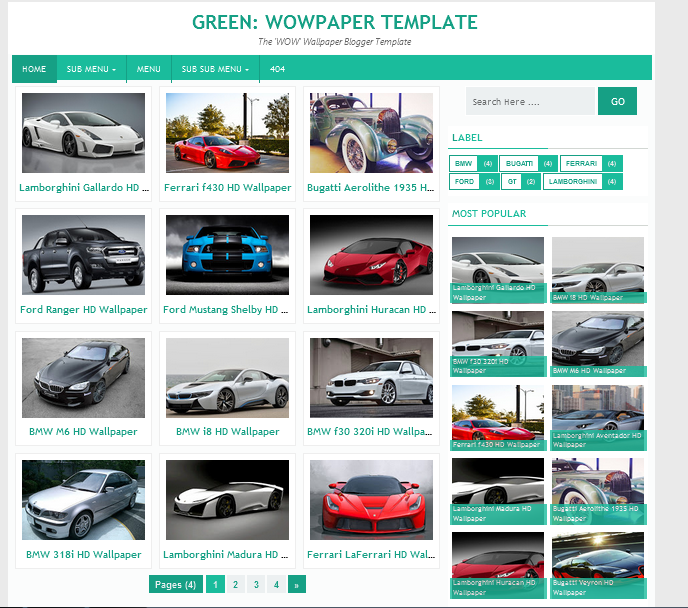Open BMW f30 320i main grid thumbnail

[x=371, y=378]
